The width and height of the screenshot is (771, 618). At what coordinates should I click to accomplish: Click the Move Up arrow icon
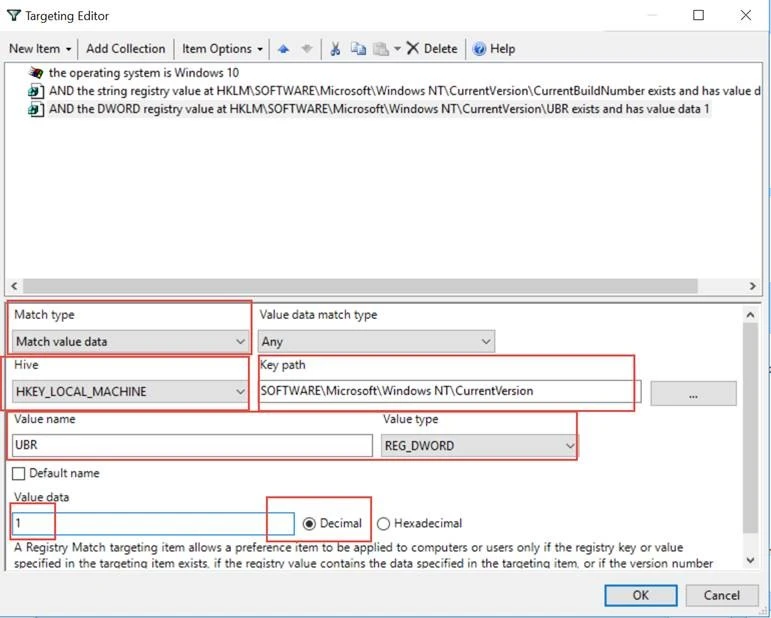point(284,49)
